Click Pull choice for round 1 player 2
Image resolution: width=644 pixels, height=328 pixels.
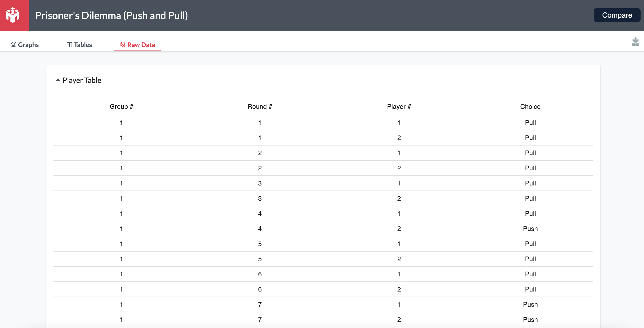point(530,138)
